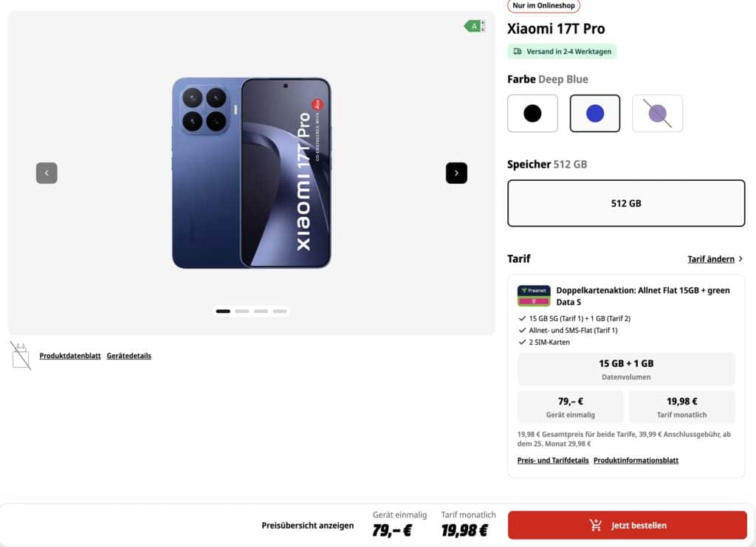This screenshot has height=547, width=756.
Task: Click the freenet tariff logo
Action: click(x=534, y=296)
